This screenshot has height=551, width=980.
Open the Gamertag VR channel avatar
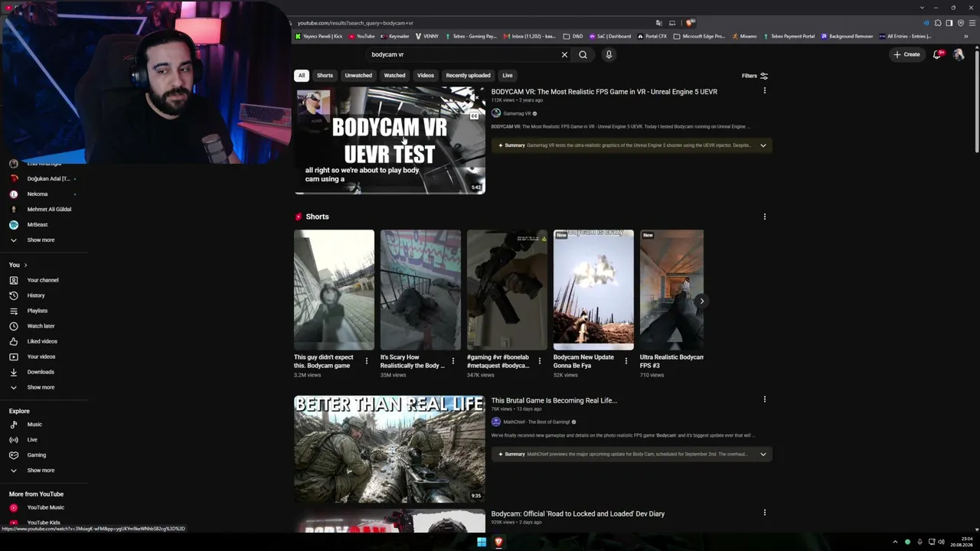[496, 113]
